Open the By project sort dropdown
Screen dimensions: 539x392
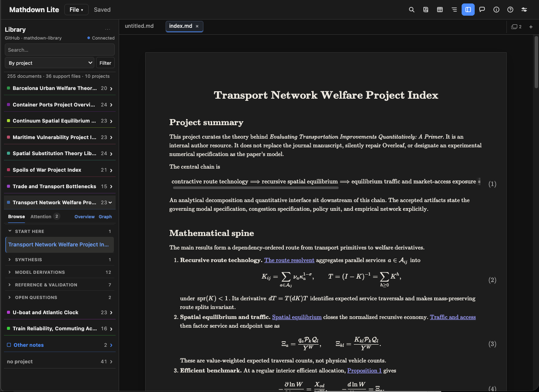50,63
